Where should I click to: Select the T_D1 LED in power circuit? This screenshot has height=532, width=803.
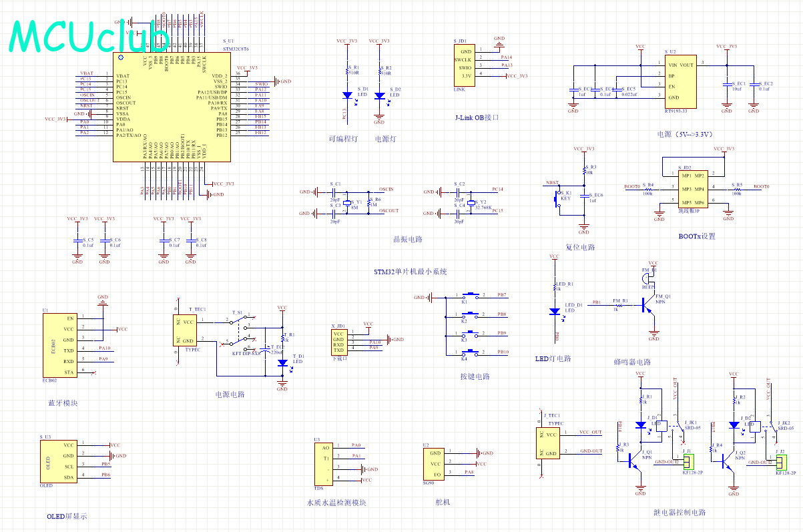(282, 362)
